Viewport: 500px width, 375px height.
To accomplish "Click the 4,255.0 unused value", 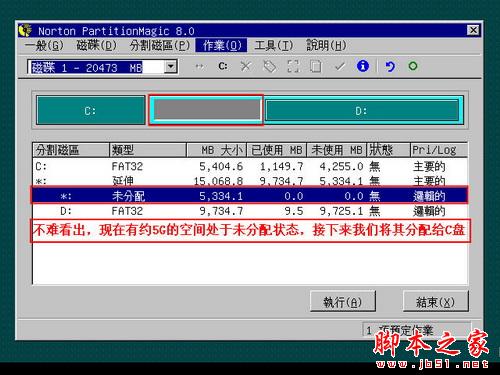I will 341,166.
